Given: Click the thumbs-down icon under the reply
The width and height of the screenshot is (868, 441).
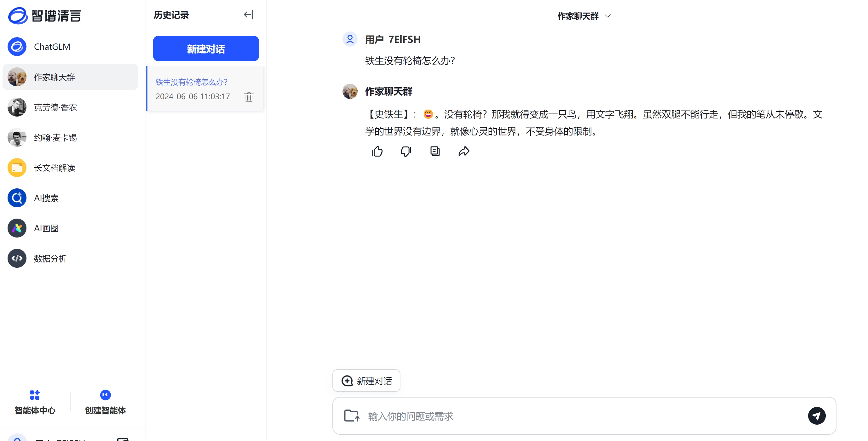Looking at the screenshot, I should (x=406, y=152).
